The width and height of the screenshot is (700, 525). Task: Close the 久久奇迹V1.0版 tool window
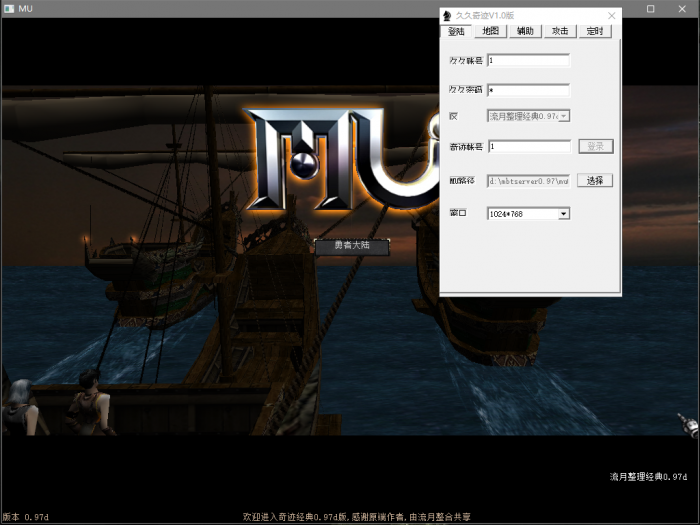click(612, 16)
